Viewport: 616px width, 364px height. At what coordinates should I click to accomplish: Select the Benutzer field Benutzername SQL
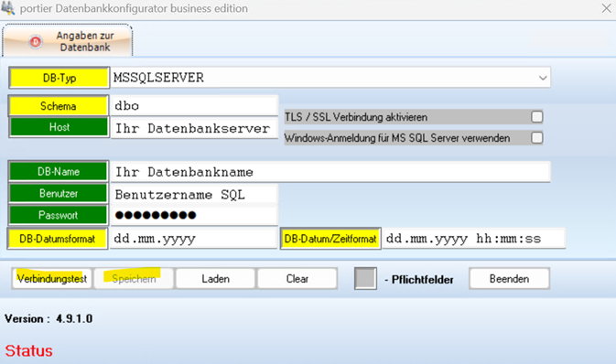(194, 195)
